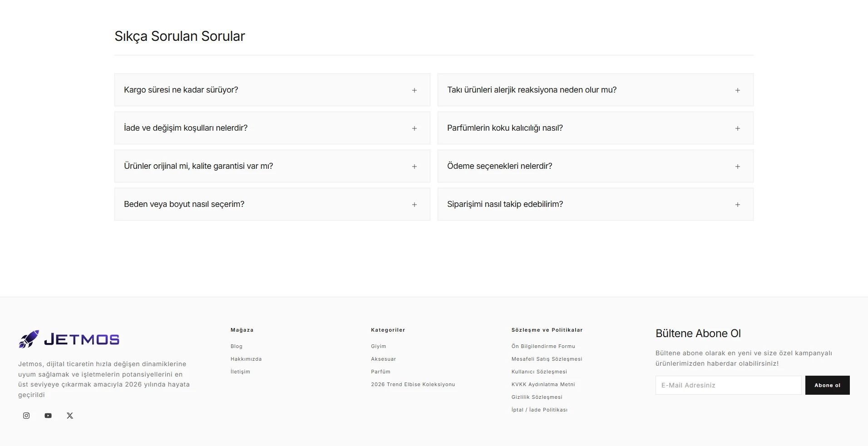Open the Blog footer link
Image resolution: width=868 pixels, height=446 pixels.
237,346
